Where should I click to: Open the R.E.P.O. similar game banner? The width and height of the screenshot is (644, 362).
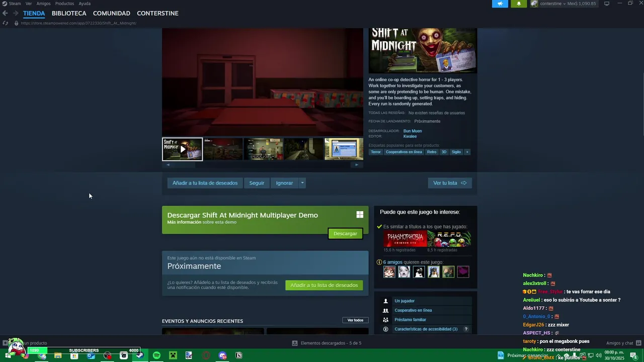coord(449,239)
